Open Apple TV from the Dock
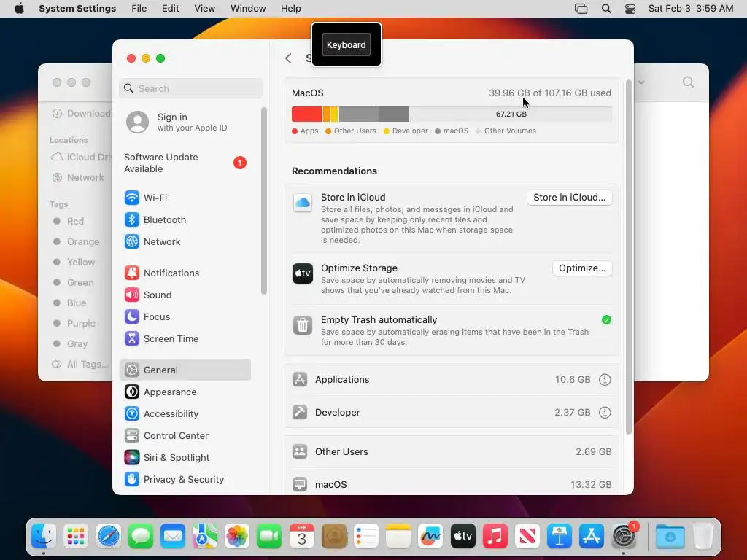 pyautogui.click(x=463, y=537)
